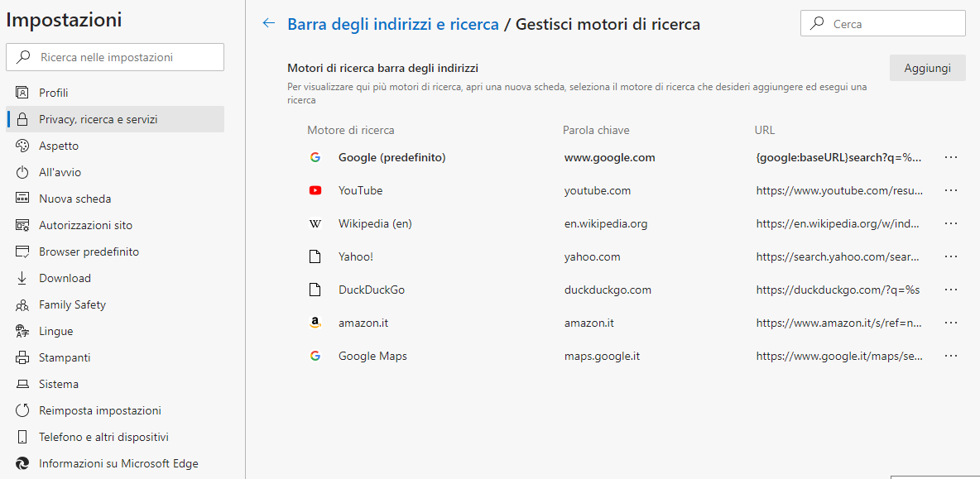Click the Autorizzazioni sito icon

[x=22, y=226]
